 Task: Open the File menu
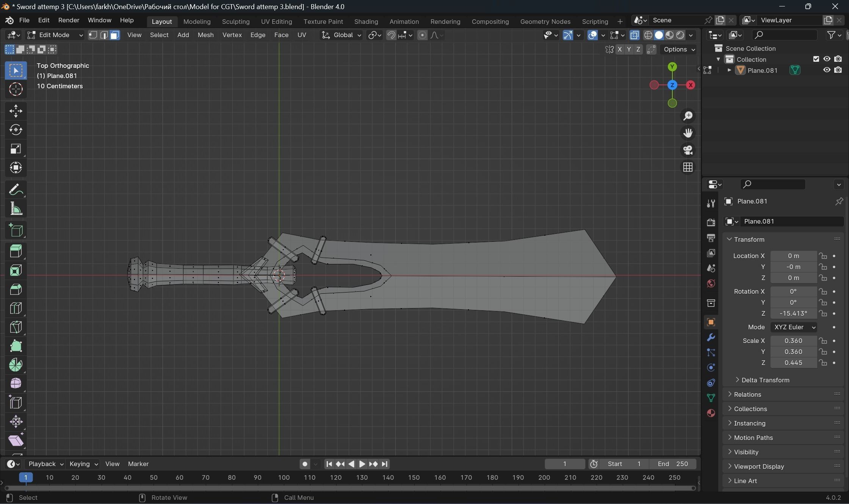coord(24,20)
